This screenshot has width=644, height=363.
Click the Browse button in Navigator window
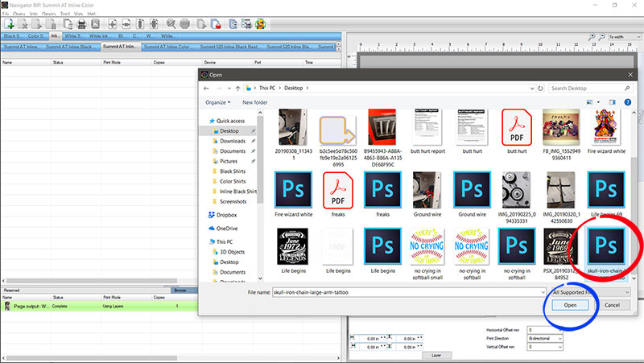point(180,291)
